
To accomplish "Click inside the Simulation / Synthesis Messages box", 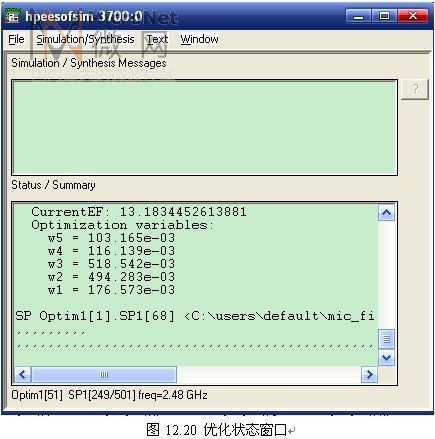I will pyautogui.click(x=204, y=127).
